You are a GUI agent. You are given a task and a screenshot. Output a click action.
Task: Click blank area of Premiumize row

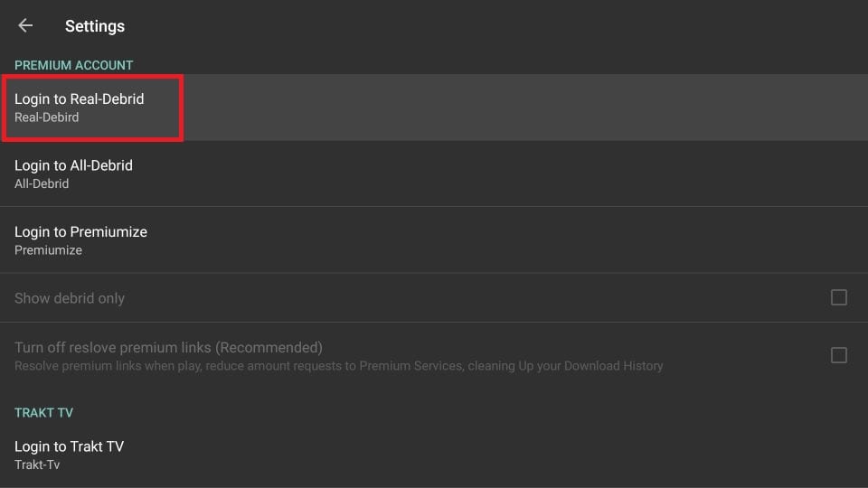point(498,240)
